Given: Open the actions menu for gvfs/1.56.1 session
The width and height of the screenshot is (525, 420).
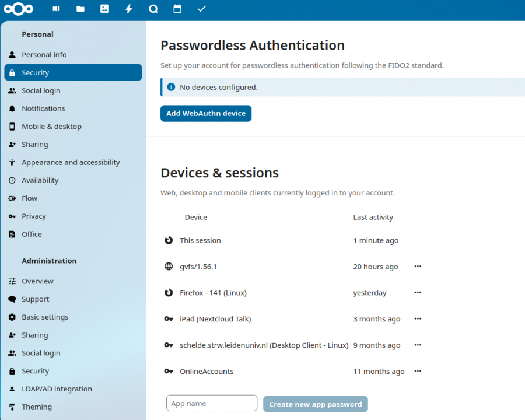Looking at the screenshot, I should coord(418,266).
